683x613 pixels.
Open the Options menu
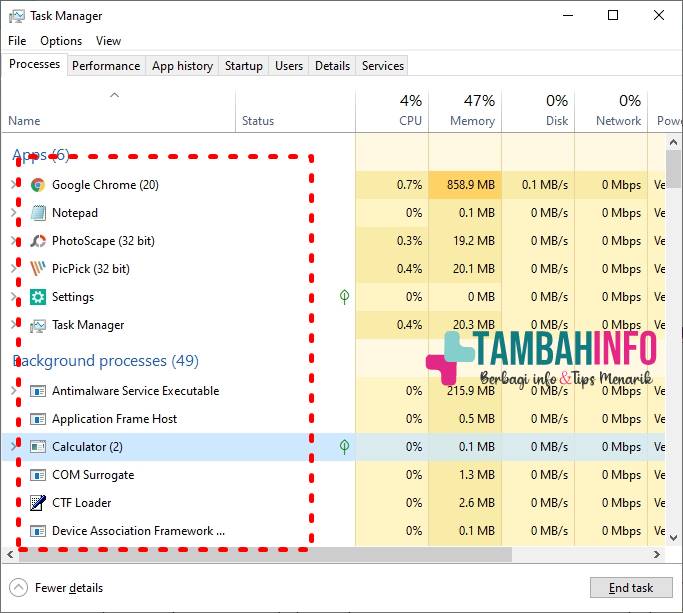[x=61, y=41]
